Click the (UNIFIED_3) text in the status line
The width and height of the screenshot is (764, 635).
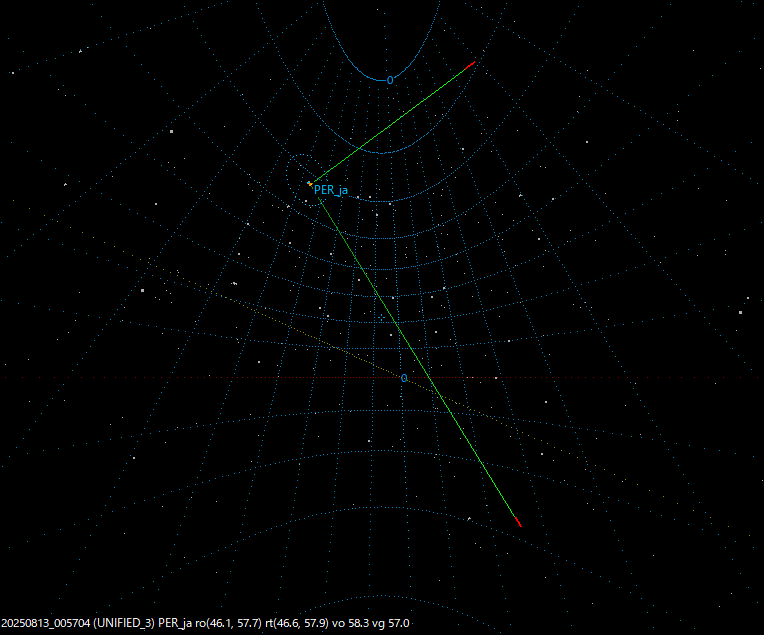click(124, 623)
